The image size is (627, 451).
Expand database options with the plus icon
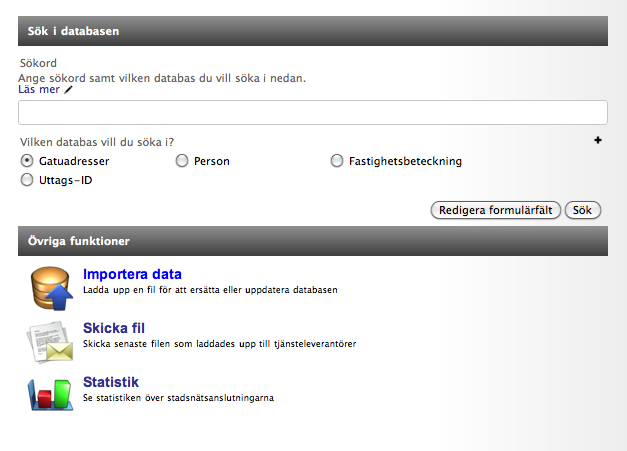pyautogui.click(x=598, y=141)
